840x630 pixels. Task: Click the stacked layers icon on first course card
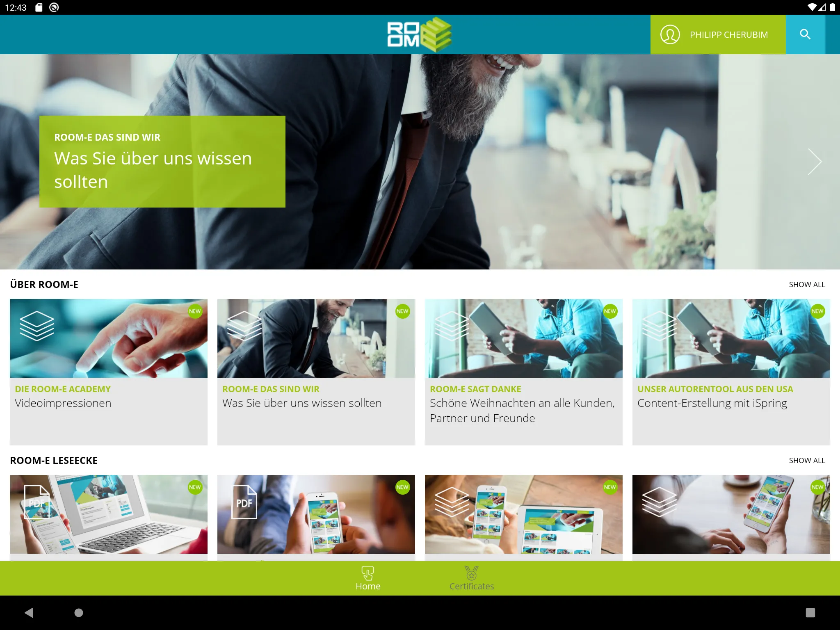coord(37,325)
